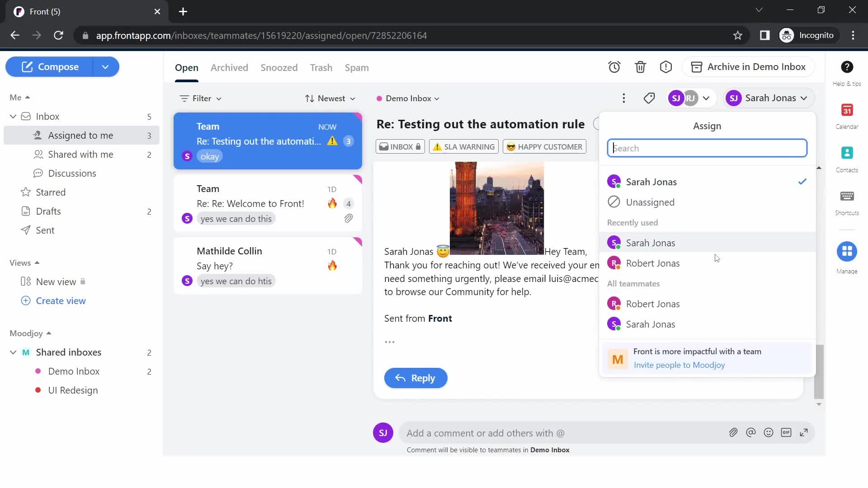This screenshot has height=488, width=868.
Task: Click the SLA WARNING tag
Action: click(x=464, y=146)
